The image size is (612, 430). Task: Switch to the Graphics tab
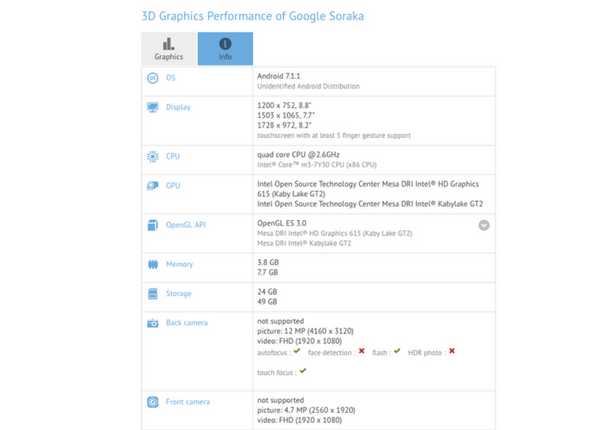pos(169,48)
